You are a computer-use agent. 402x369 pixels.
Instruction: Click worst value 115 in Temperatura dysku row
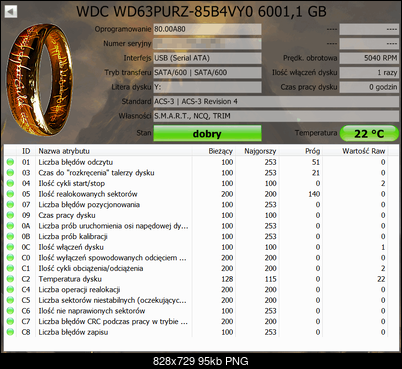coord(271,279)
